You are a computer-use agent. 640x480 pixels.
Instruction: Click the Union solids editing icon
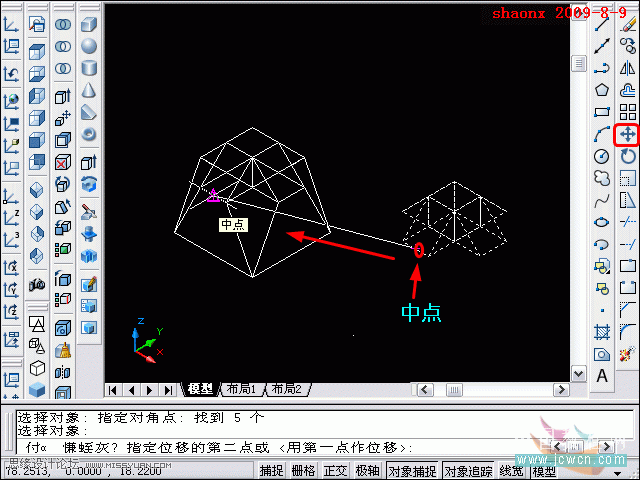(x=62, y=24)
